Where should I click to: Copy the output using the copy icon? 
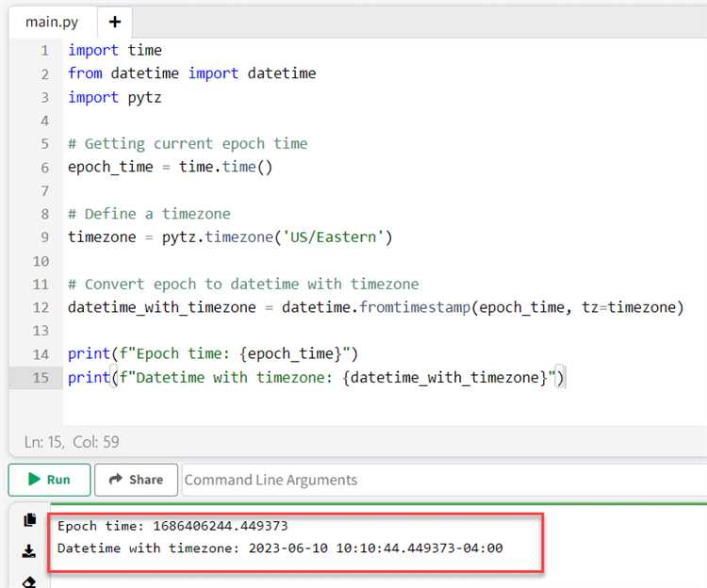coord(29,520)
